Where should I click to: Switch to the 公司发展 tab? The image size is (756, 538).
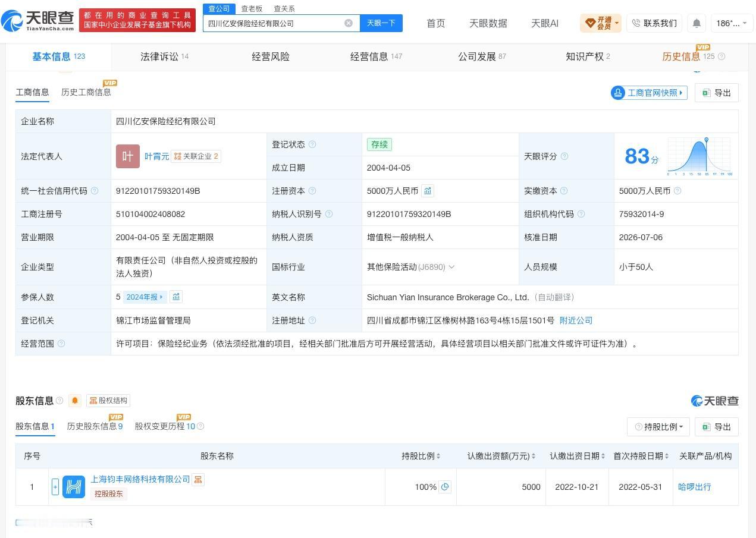(x=482, y=56)
